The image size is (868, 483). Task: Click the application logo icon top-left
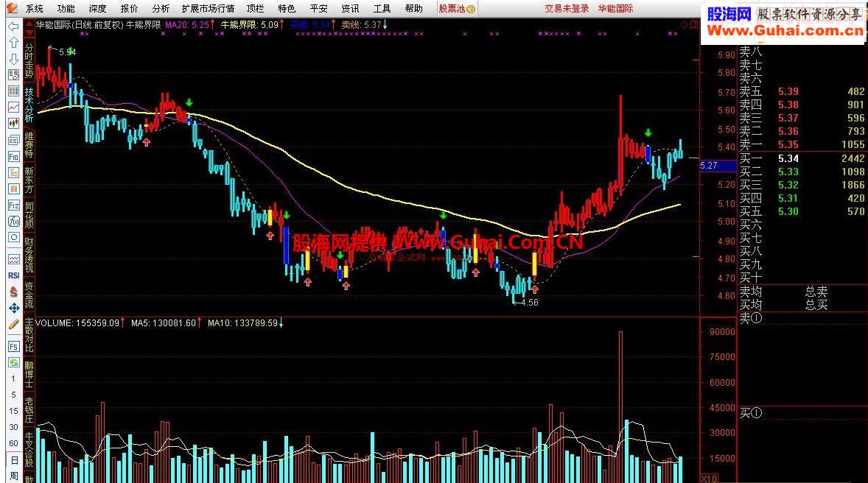coord(13,8)
